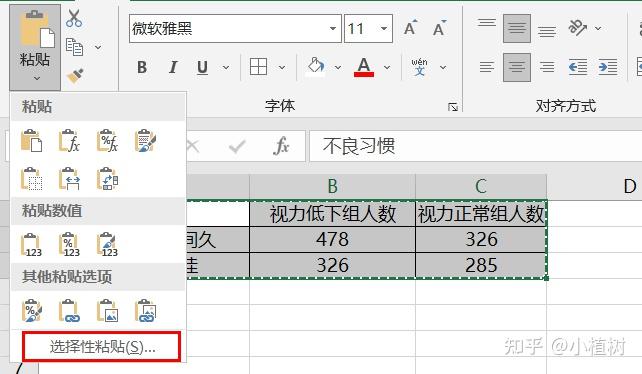Select the Format Painter brush
The height and width of the screenshot is (374, 642).
point(75,76)
